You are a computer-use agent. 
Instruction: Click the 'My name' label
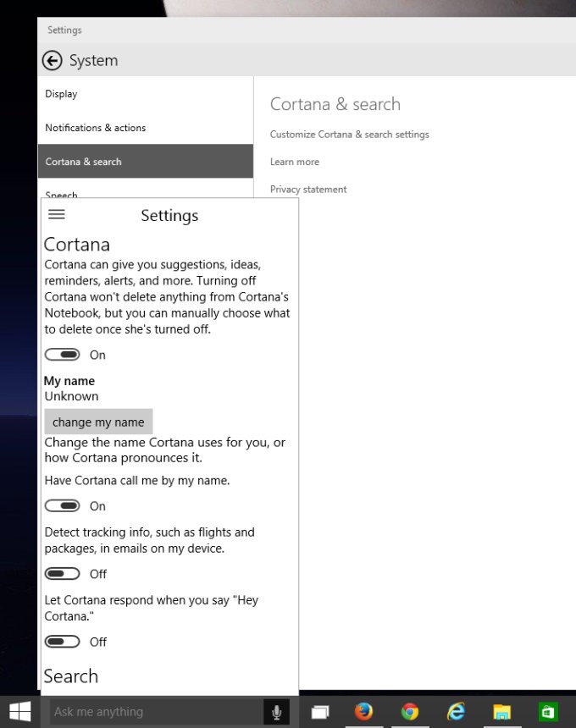point(69,381)
